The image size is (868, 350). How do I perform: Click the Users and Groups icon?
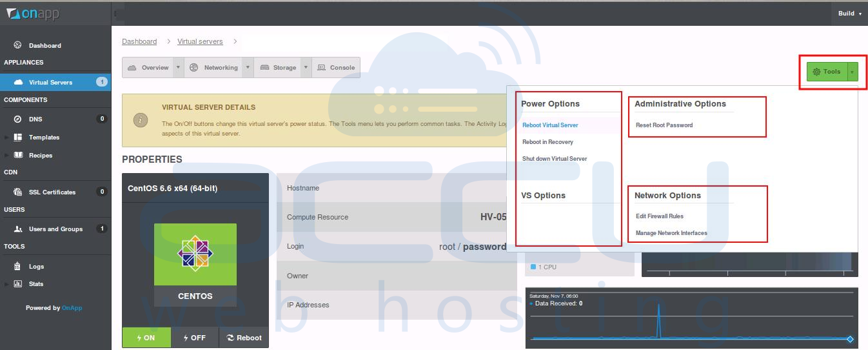pyautogui.click(x=18, y=229)
